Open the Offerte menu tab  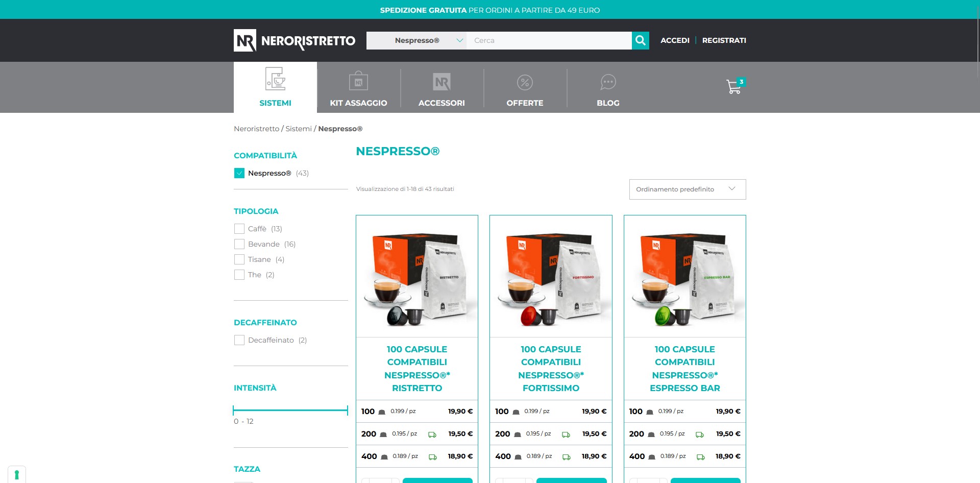pos(525,87)
